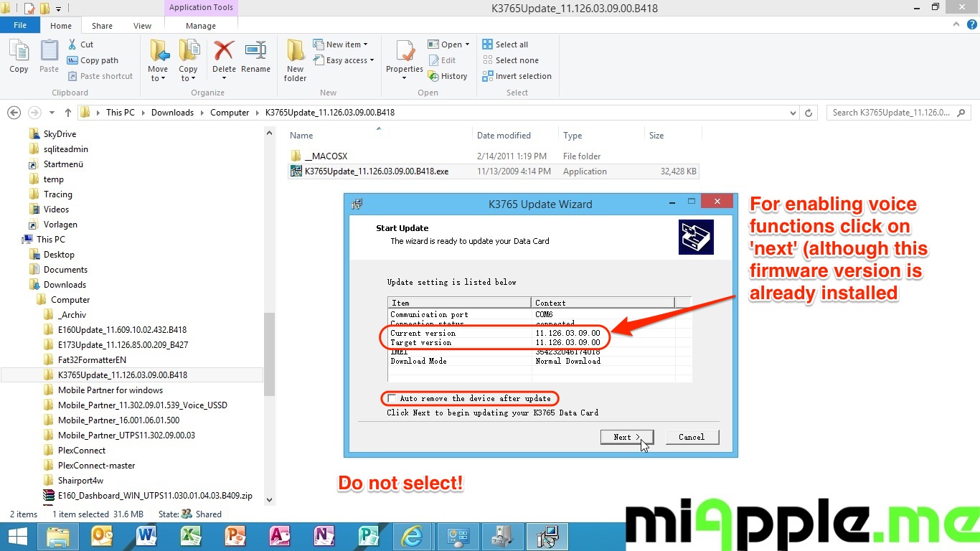Click the Search K3765Update search box

pos(892,113)
